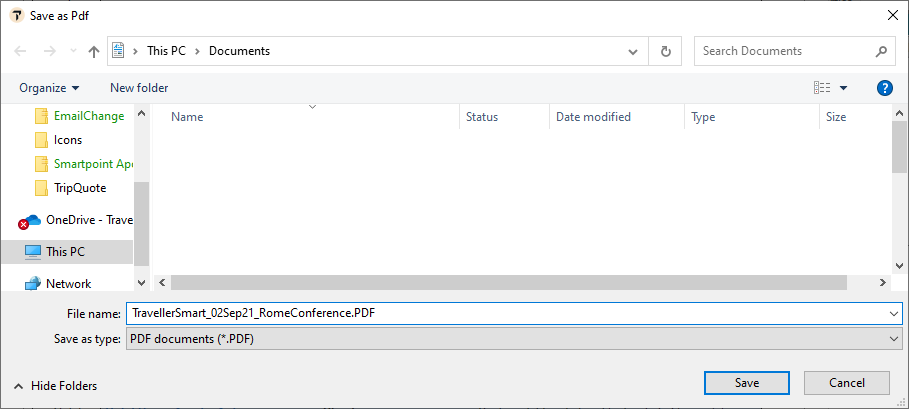The height and width of the screenshot is (409, 909).
Task: Collapse the pane with Hide Folders
Action: click(x=56, y=385)
